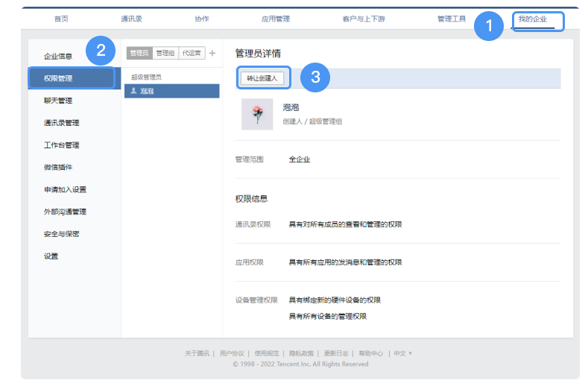The image size is (588, 380).
Task: Open the 隐私政策 footer link
Action: 300,353
